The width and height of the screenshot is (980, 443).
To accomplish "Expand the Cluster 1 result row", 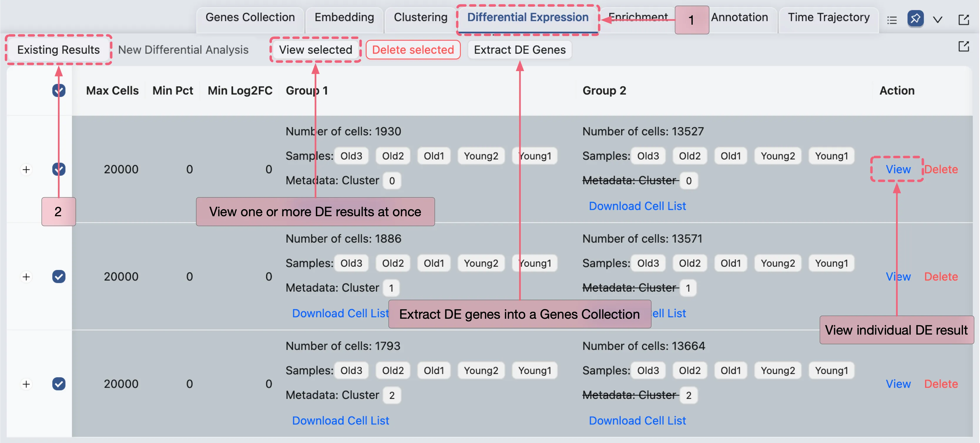I will pos(26,277).
